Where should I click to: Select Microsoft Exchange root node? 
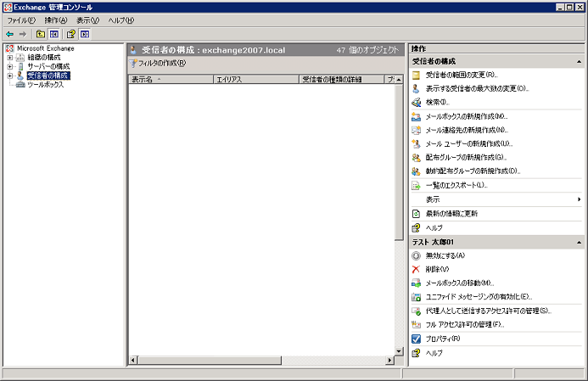point(45,48)
